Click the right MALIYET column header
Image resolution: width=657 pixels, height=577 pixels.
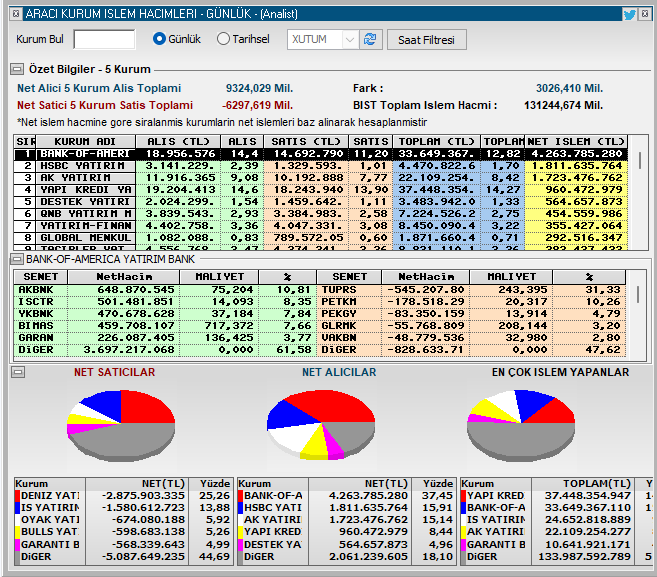pyautogui.click(x=511, y=277)
